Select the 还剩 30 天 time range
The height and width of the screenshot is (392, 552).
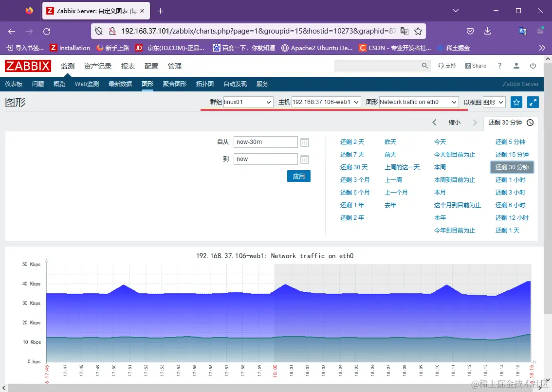click(x=354, y=167)
